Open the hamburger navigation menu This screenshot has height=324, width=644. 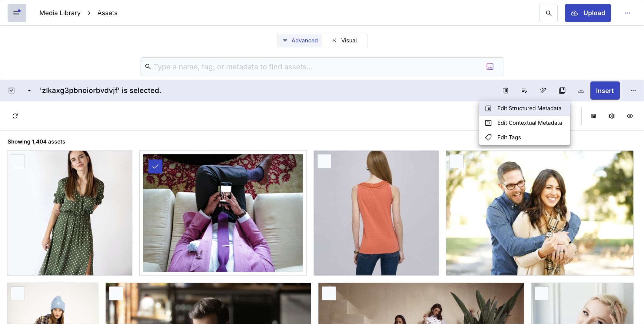tap(17, 13)
